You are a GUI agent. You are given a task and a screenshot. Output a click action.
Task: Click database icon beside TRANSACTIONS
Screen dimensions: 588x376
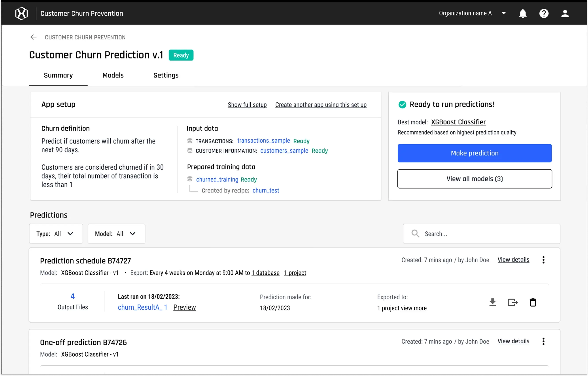[x=190, y=141]
